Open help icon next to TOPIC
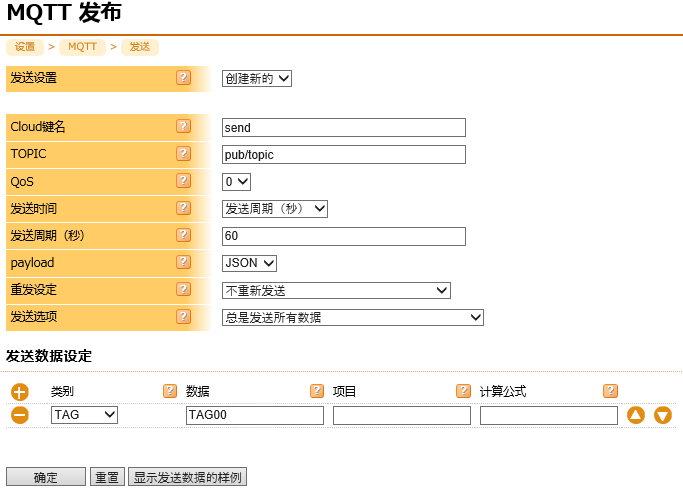Viewport: 683px width, 494px height. tap(183, 154)
